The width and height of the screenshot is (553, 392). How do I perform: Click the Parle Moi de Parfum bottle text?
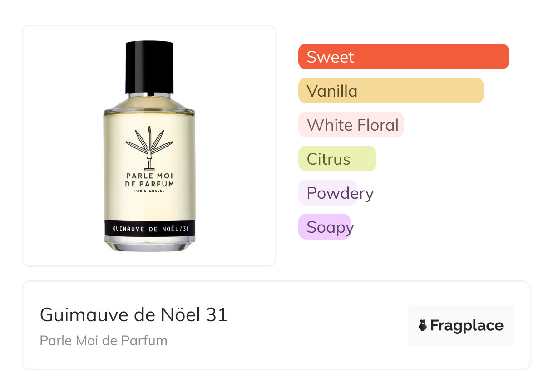click(x=149, y=180)
